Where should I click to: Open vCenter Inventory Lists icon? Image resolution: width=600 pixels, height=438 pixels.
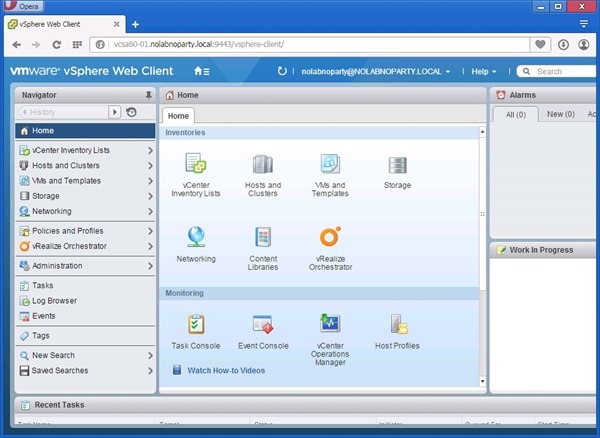196,165
